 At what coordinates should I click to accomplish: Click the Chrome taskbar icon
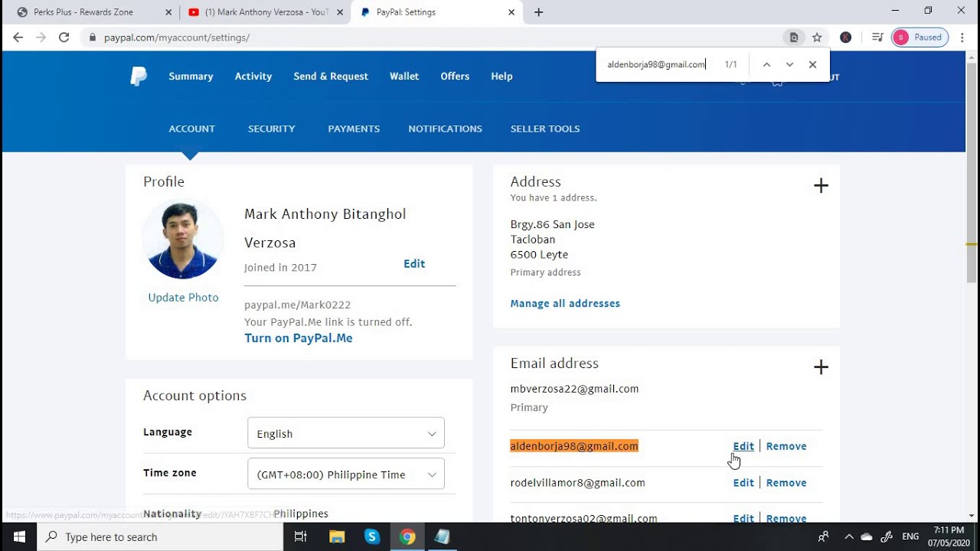407,536
